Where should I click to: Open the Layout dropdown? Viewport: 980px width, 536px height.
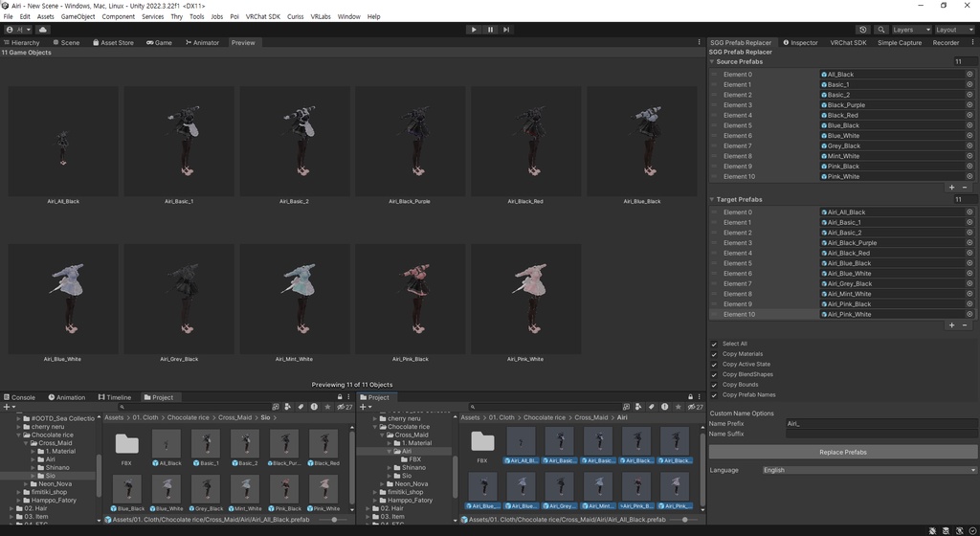pos(954,30)
